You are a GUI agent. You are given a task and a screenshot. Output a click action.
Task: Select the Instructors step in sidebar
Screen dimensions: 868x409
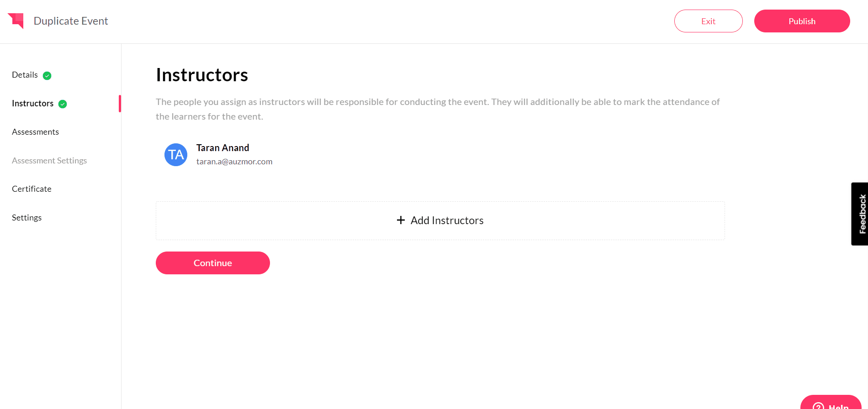(x=32, y=104)
